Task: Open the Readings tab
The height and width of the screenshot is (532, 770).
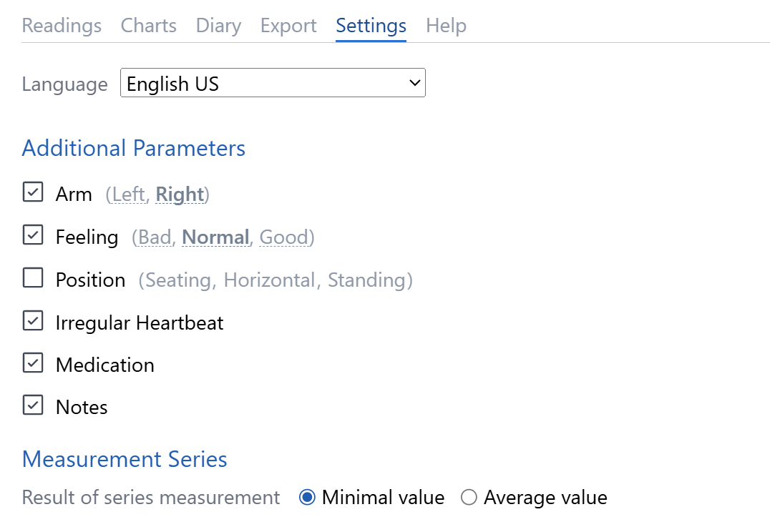Action: (62, 26)
